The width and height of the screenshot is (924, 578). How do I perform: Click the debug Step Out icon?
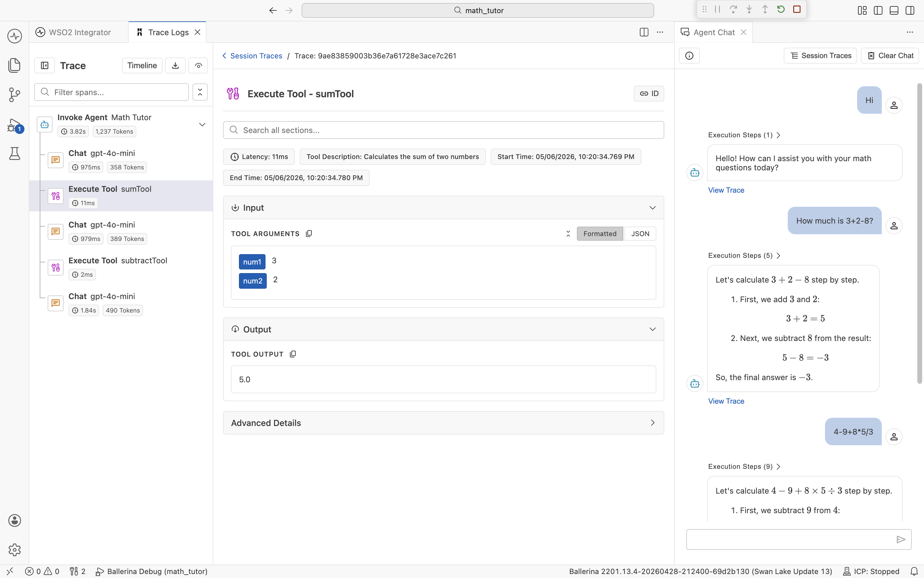pos(765,9)
